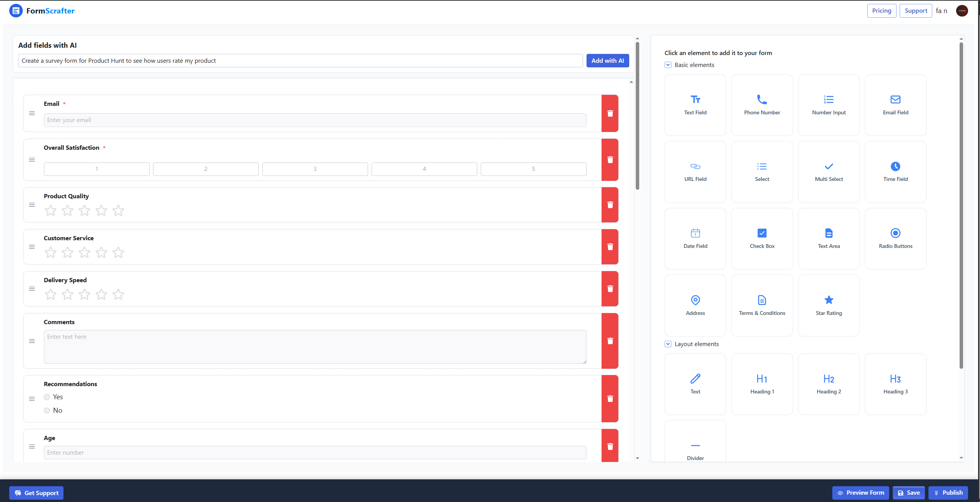Select Yes radio under Recommendations
Image resolution: width=980 pixels, height=502 pixels.
click(x=47, y=397)
